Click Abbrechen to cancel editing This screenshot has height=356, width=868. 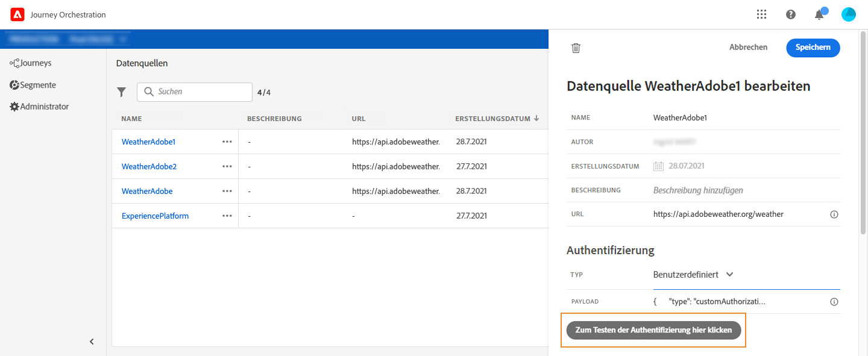tap(748, 48)
